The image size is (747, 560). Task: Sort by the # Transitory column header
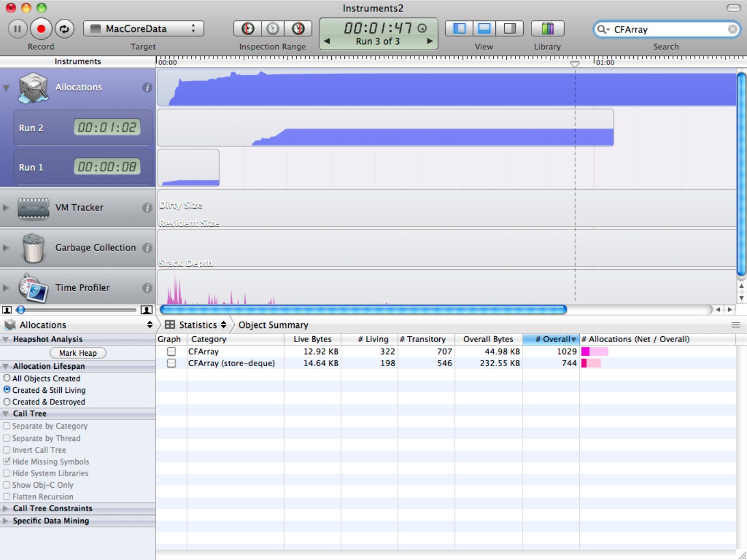click(x=426, y=339)
